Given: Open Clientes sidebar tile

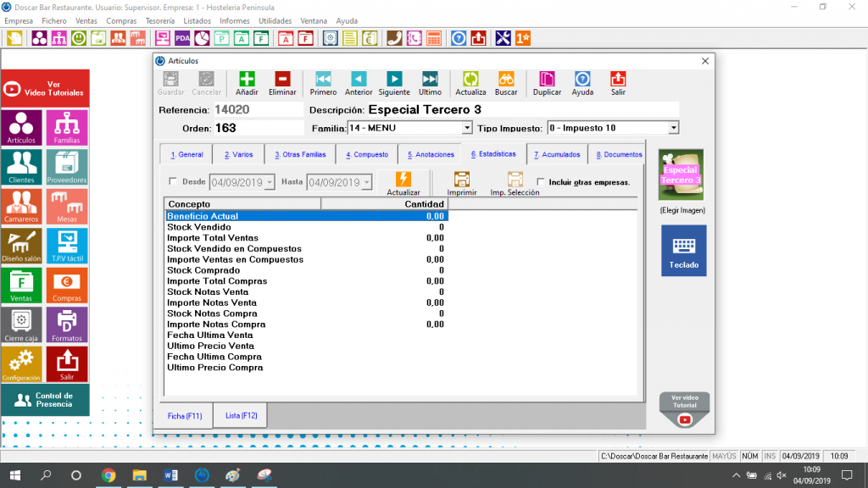Looking at the screenshot, I should point(21,167).
